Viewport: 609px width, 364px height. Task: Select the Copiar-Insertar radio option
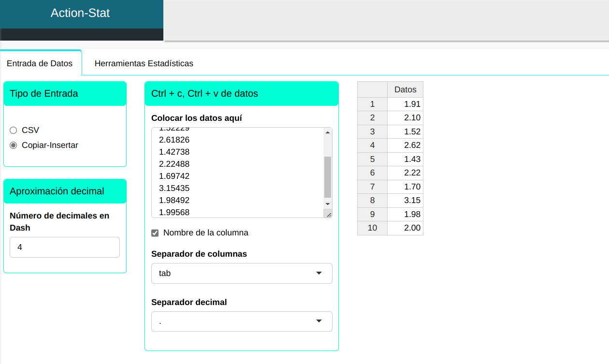[14, 145]
